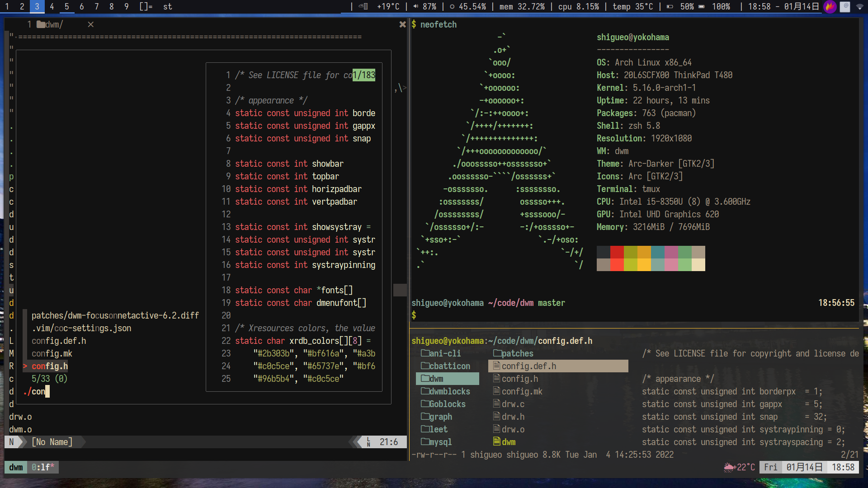Click the config.mk file icon in lf

point(497,391)
